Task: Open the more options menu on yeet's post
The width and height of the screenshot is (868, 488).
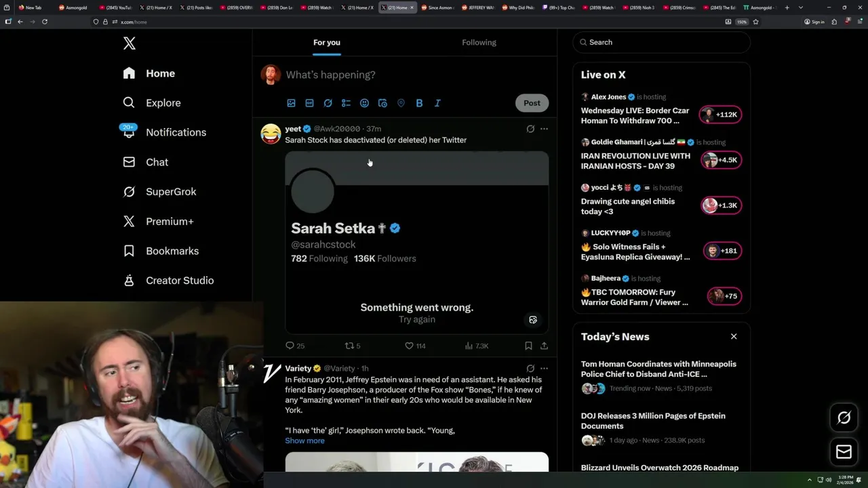Action: [x=544, y=129]
